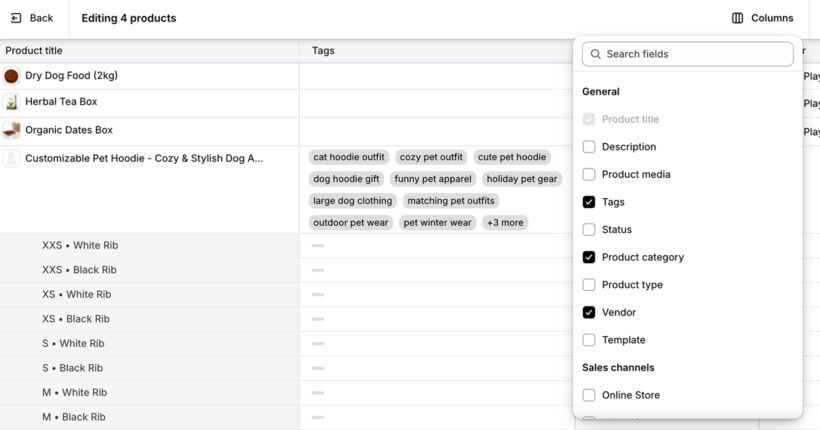Click the Herbal Tea Box title cell
This screenshot has width=820, height=430.
[150, 103]
